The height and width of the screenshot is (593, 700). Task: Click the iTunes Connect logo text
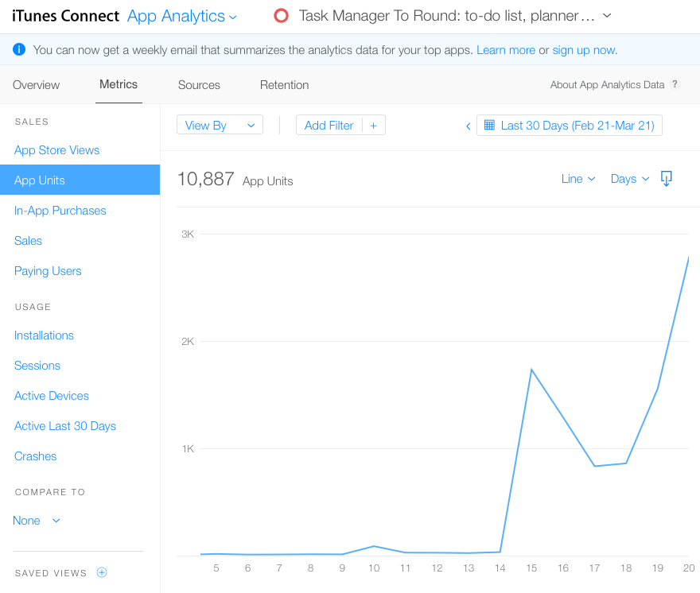[x=65, y=16]
